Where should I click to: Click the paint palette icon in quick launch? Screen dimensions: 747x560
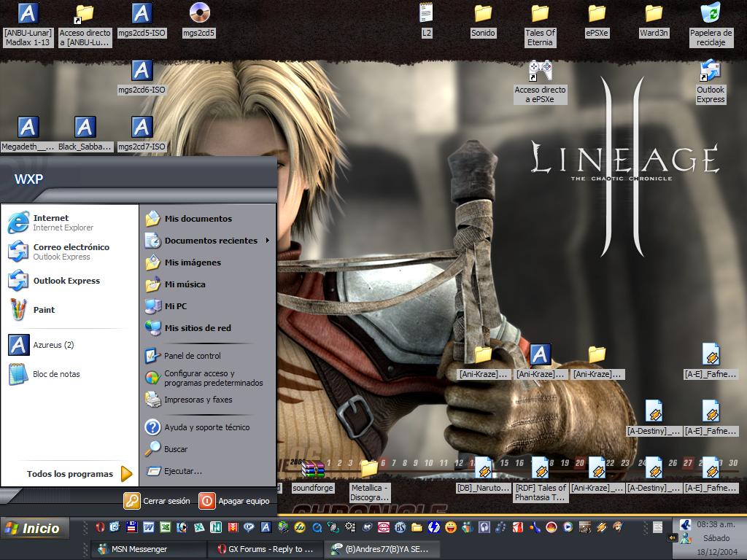618,527
